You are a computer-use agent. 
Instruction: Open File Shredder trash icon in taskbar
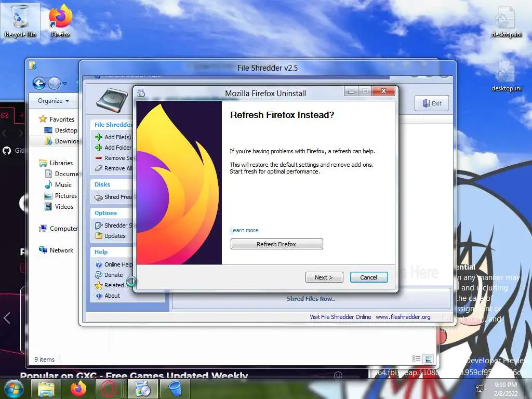(x=175, y=389)
